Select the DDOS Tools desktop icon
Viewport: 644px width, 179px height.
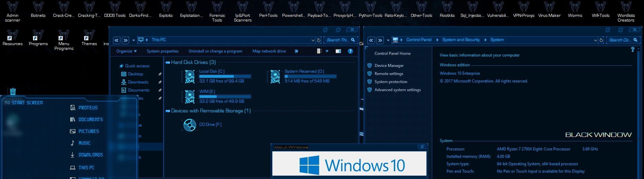point(115,10)
